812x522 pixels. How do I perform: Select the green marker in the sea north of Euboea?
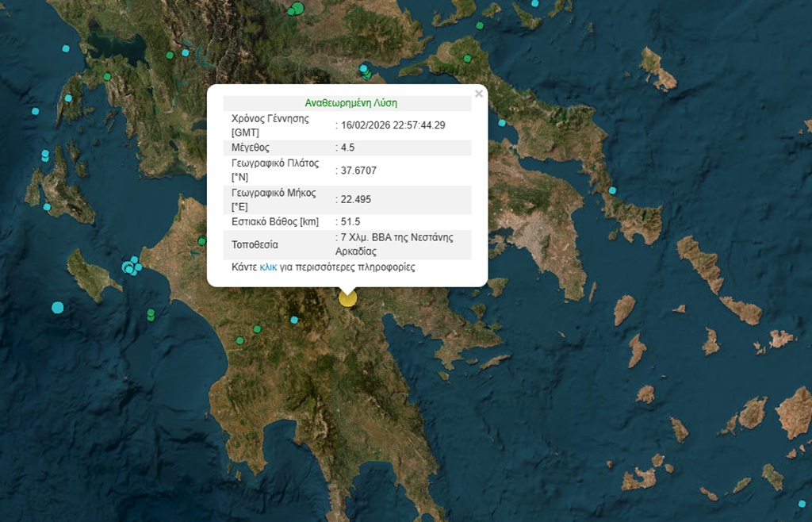click(480, 26)
